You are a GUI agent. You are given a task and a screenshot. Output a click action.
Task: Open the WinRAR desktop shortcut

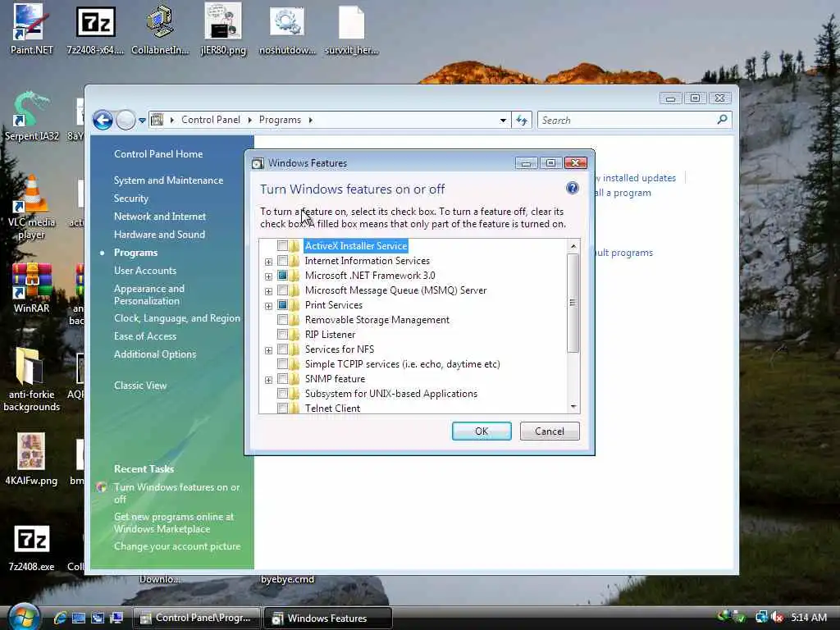pos(31,286)
